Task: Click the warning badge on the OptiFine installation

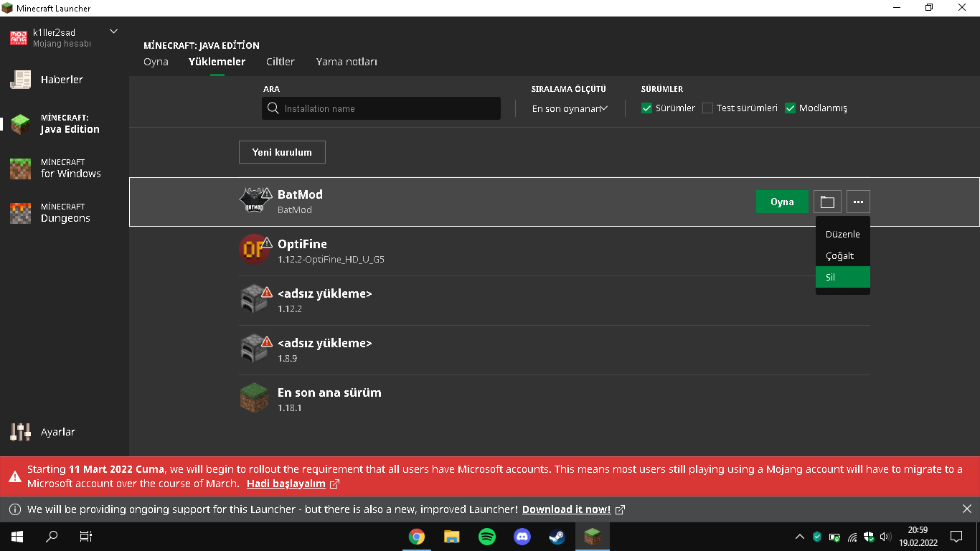Action: [x=267, y=242]
